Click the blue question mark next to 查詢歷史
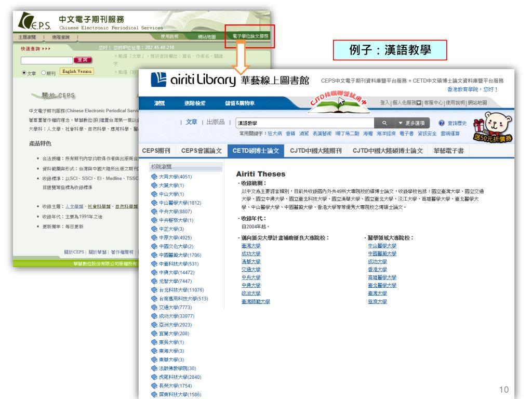532x399 pixels. [442, 123]
